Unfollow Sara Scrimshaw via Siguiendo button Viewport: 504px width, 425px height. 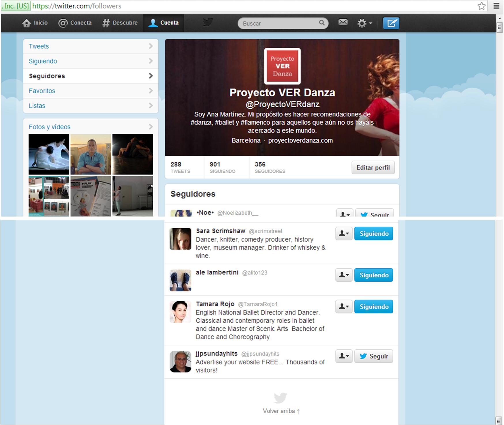coord(373,234)
